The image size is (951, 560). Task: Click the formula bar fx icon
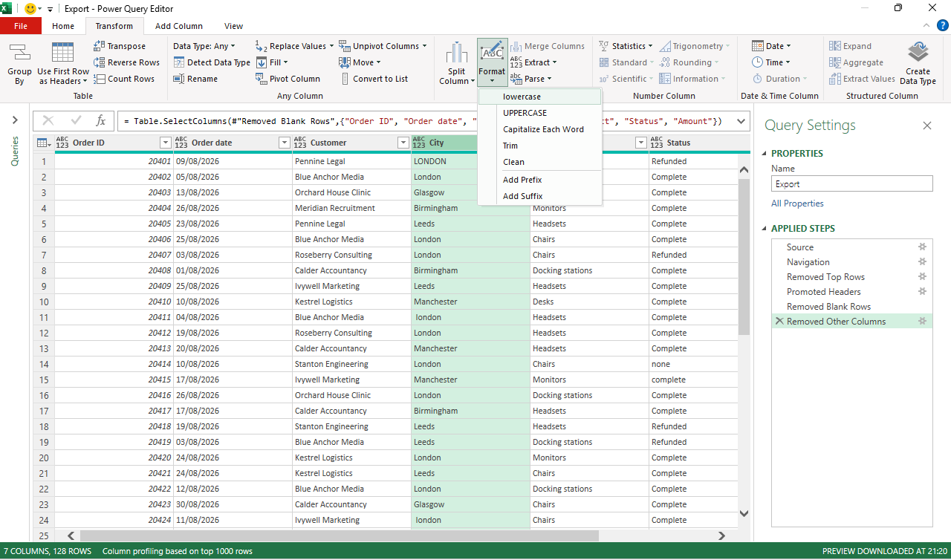point(101,120)
